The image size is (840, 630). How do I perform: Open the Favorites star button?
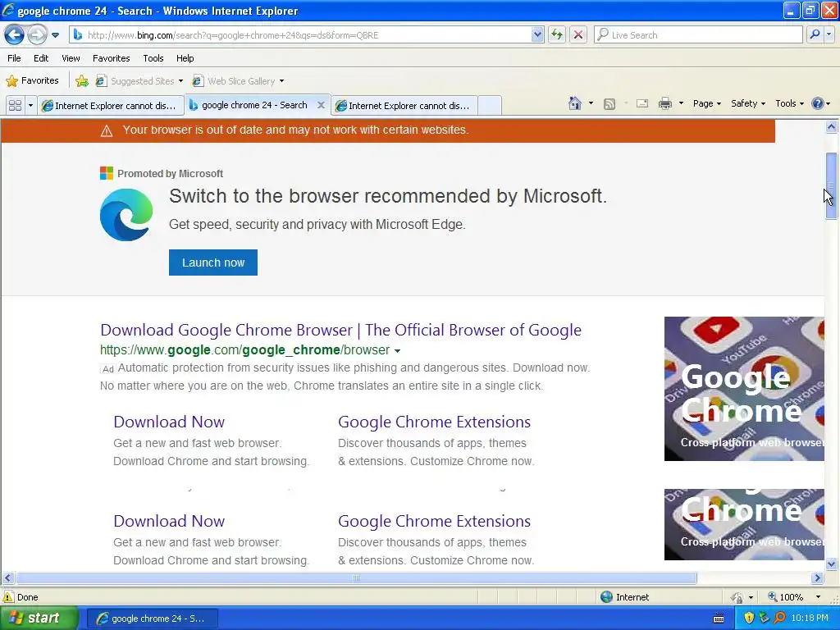coord(32,81)
